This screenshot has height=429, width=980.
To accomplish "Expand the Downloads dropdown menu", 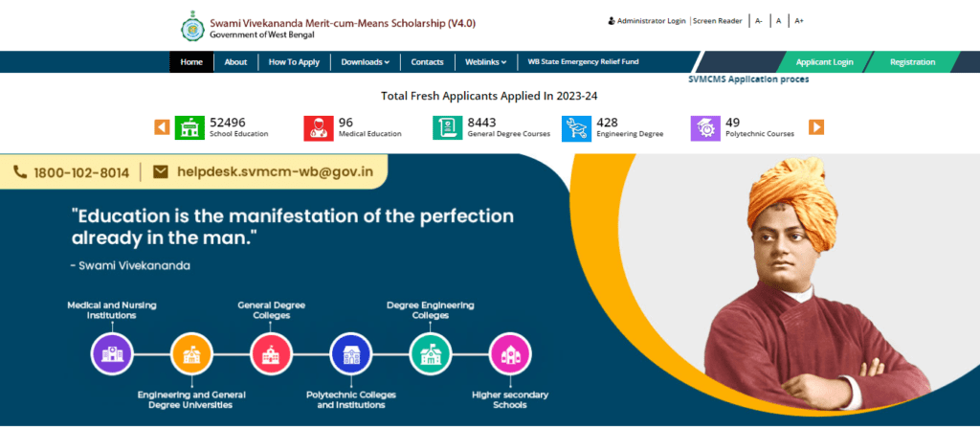I will click(x=365, y=62).
